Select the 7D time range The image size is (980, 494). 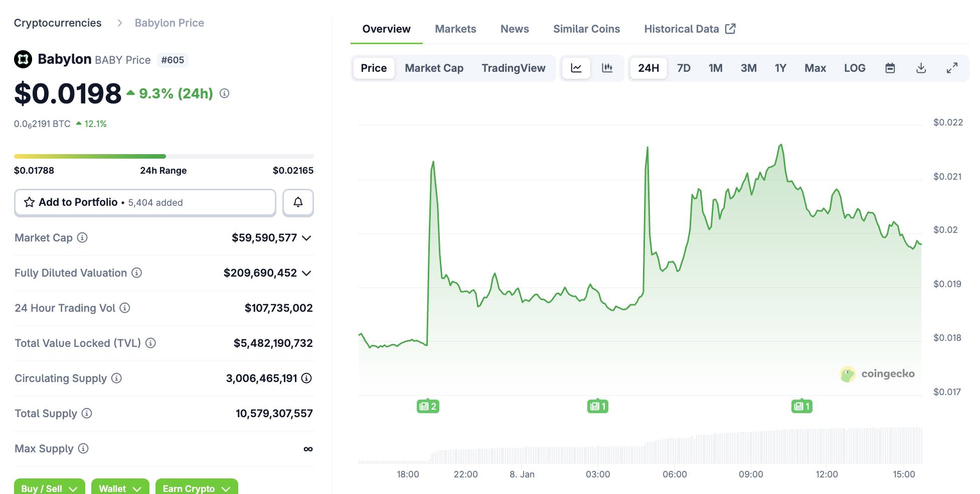pyautogui.click(x=683, y=68)
